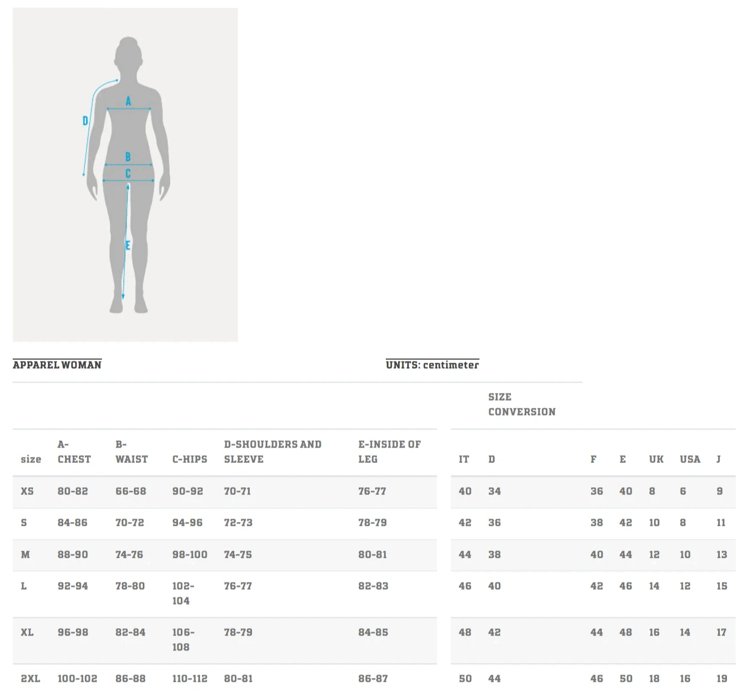Click the 'UK' conversion column header
744x700 pixels.
point(656,459)
